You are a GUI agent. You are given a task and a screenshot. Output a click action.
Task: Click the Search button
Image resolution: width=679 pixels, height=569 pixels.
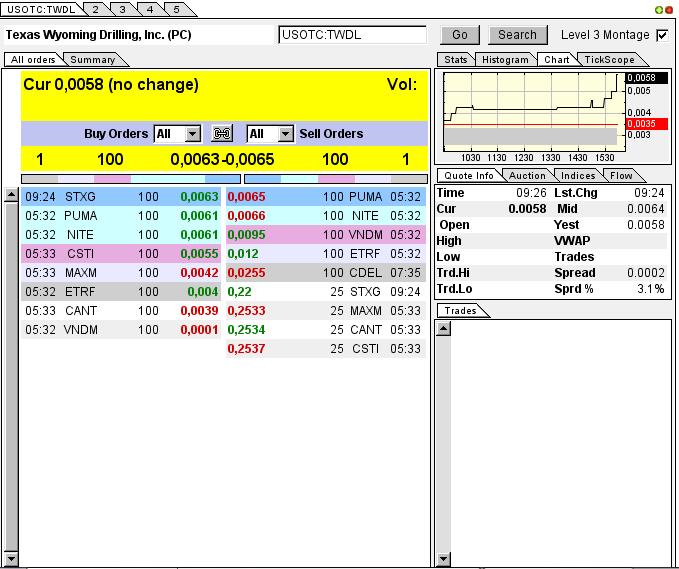[517, 35]
